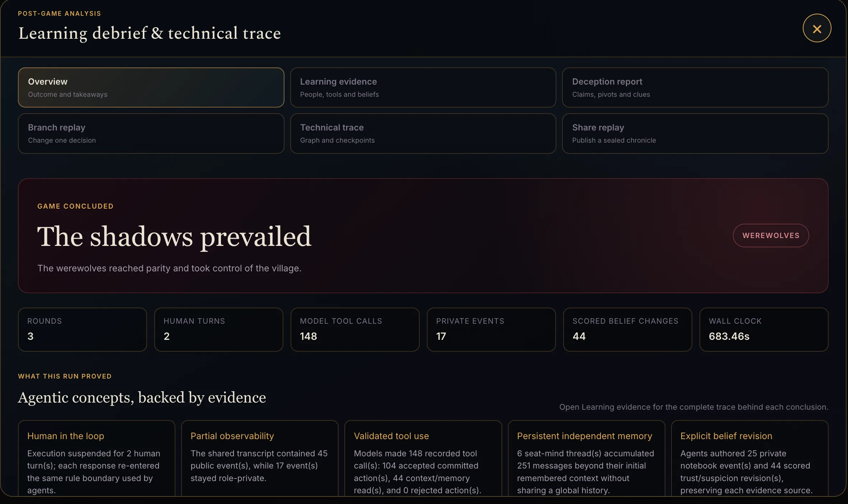Click the Wall Clock stat card
This screenshot has width=848, height=504.
point(764,329)
